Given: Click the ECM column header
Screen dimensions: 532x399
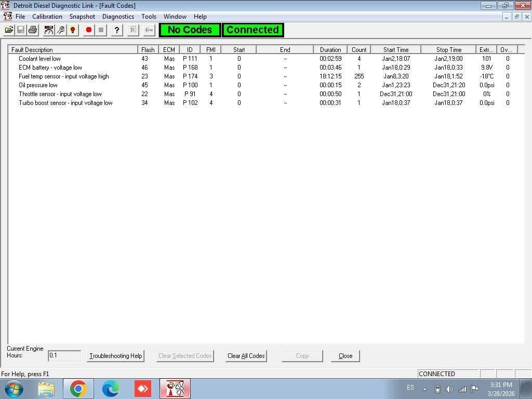Looking at the screenshot, I should click(x=169, y=49).
